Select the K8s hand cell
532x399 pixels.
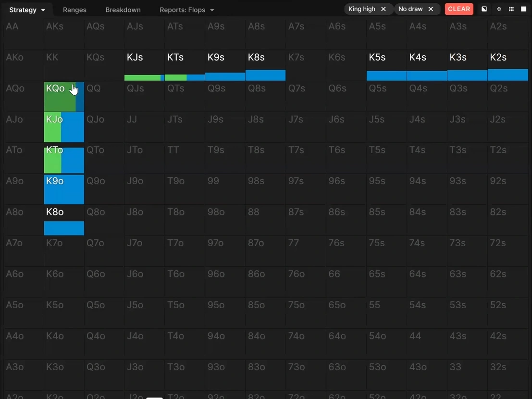click(266, 65)
